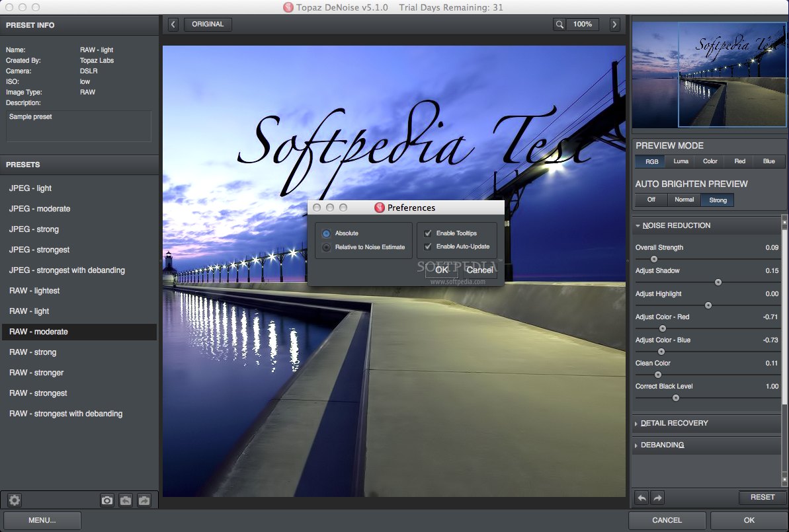This screenshot has width=789, height=532.
Task: Click the navigator preview thumbnail
Action: pos(709,75)
